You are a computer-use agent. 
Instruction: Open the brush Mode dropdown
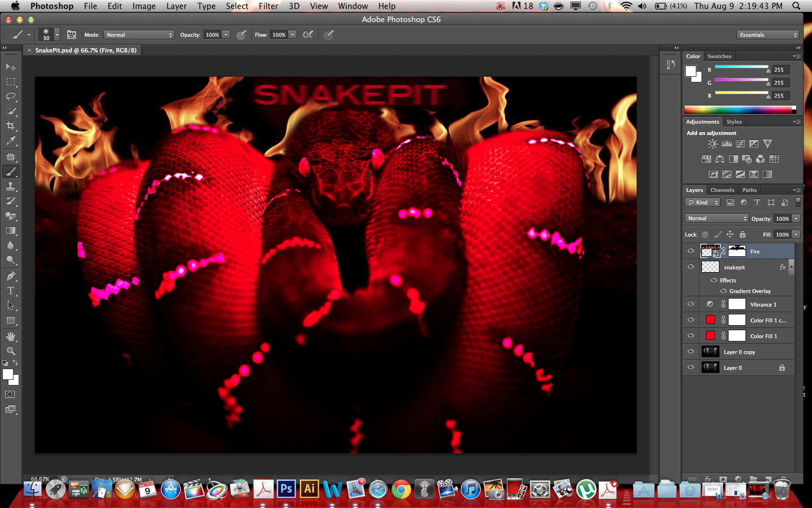139,34
